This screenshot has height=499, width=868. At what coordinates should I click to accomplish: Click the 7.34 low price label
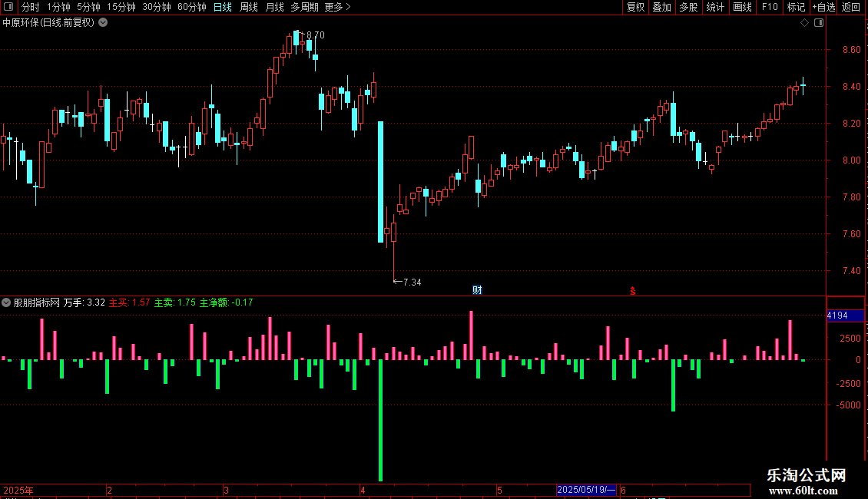(412, 283)
